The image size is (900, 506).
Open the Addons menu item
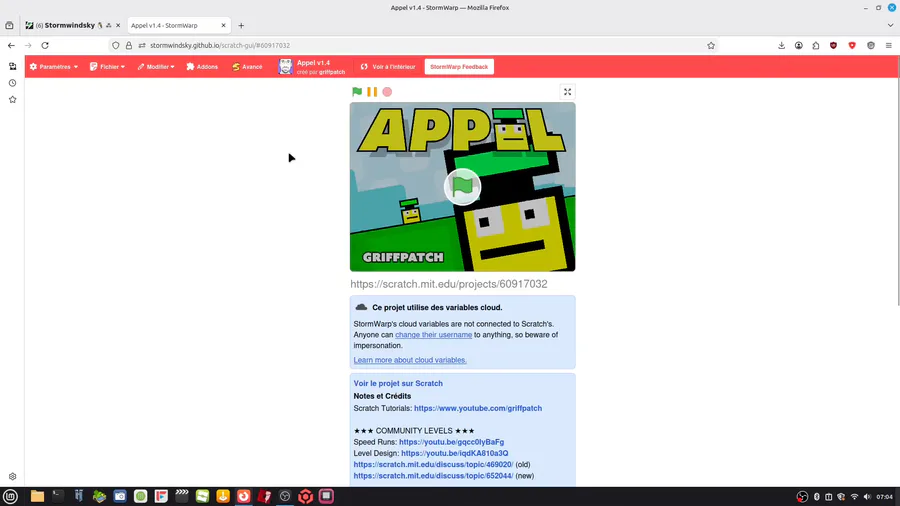coord(202,67)
